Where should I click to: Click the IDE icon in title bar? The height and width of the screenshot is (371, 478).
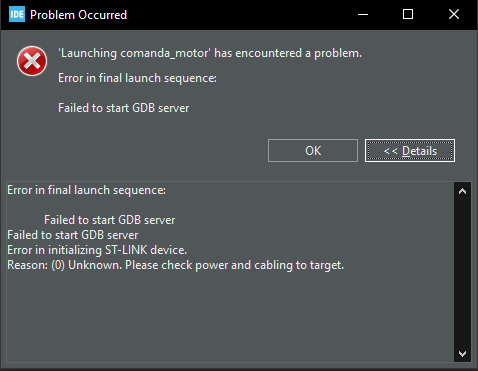[17, 15]
